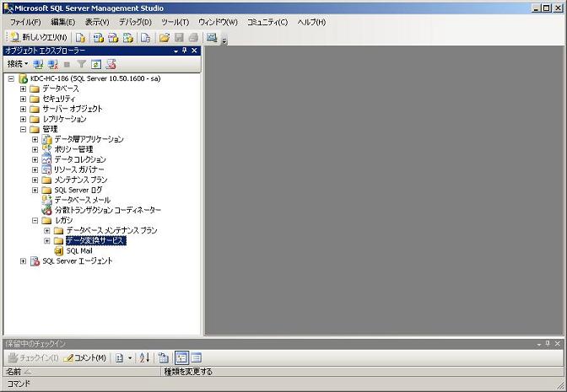
Task: Open the ウィンドウ(W) menu
Action: point(218,22)
